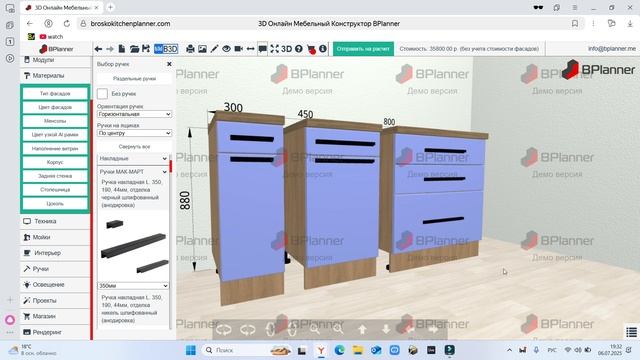Viewport: 640px width, 360px height.
Task: Expand the 'Ручки МАК-МАРТ' dropdown
Action: [133, 172]
